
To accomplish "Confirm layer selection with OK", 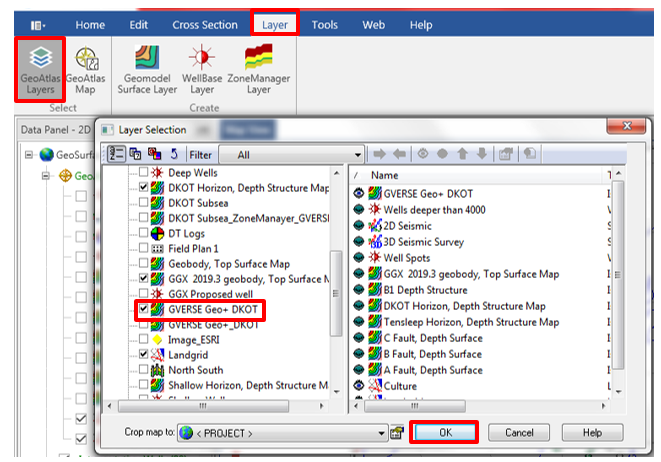I will pos(445,432).
